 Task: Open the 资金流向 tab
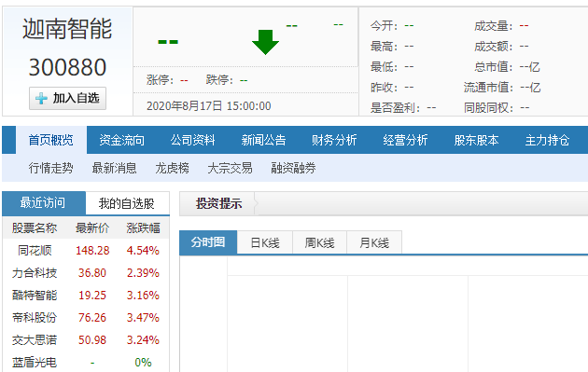click(122, 140)
